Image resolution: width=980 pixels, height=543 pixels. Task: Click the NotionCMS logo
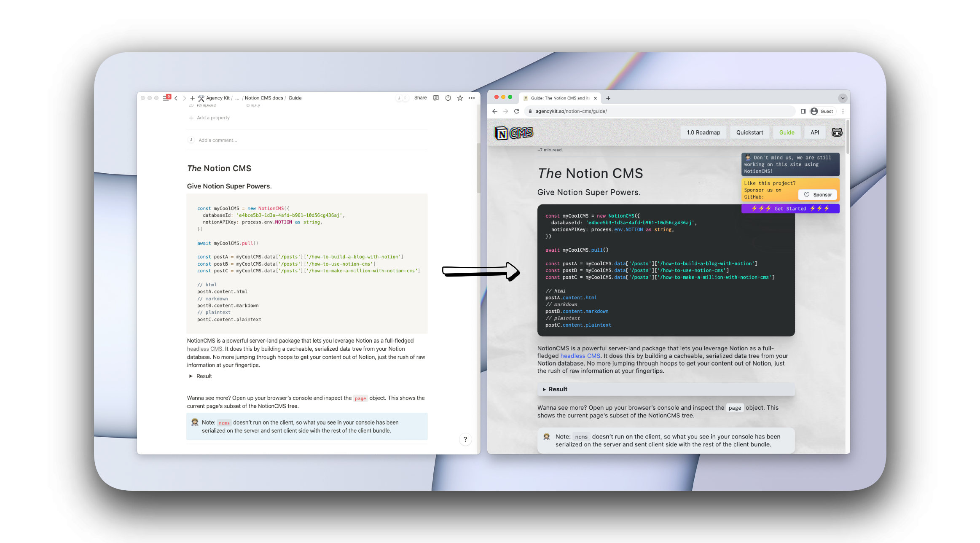pyautogui.click(x=513, y=133)
